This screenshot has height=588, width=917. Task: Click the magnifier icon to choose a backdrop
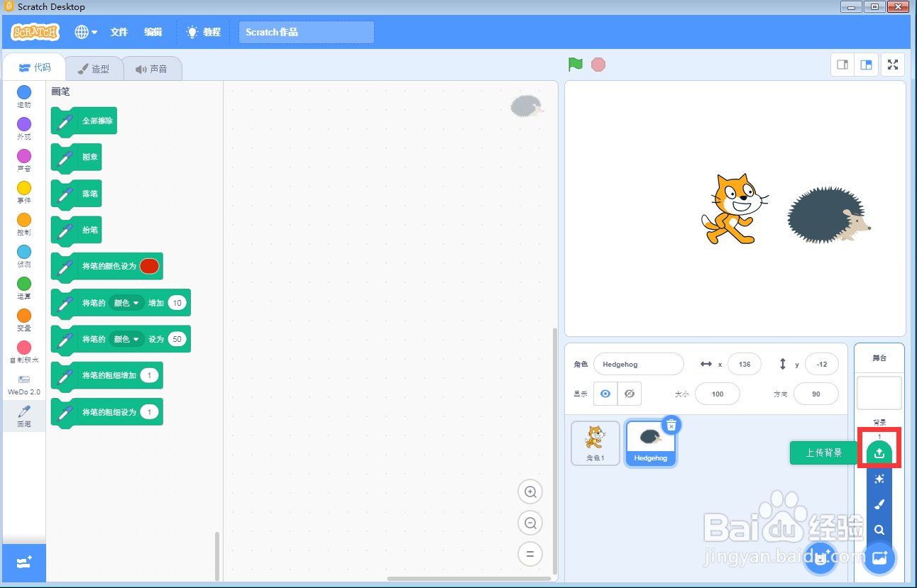tap(879, 530)
